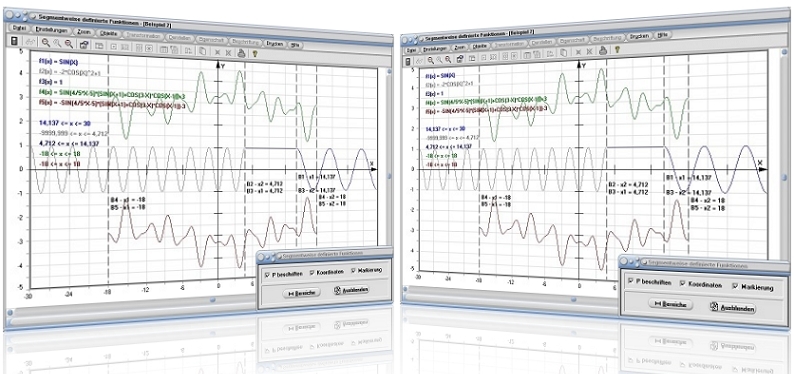Toggle 'P beschriften' checkbox in right dialog
The image size is (794, 374).
pyautogui.click(x=631, y=280)
